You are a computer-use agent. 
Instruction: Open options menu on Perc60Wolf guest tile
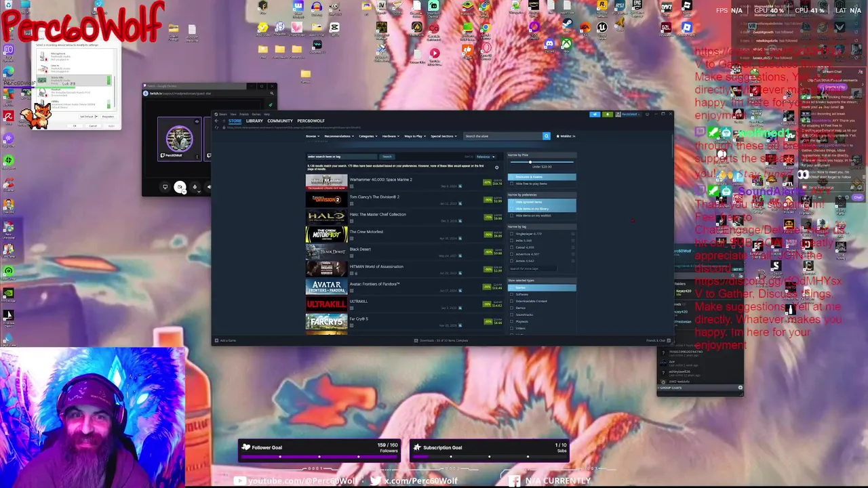point(197,157)
